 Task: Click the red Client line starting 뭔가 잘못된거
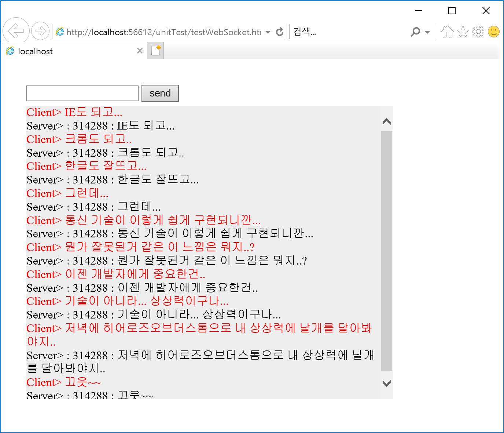pyautogui.click(x=140, y=247)
